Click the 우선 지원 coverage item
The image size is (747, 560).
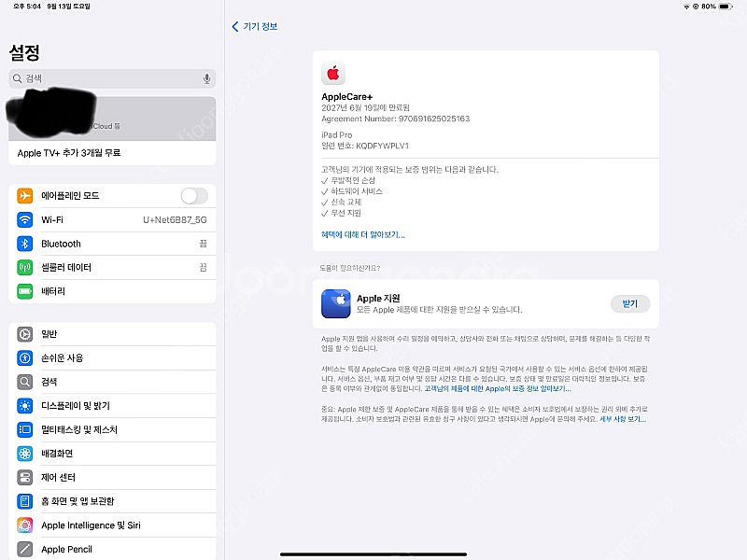341,213
